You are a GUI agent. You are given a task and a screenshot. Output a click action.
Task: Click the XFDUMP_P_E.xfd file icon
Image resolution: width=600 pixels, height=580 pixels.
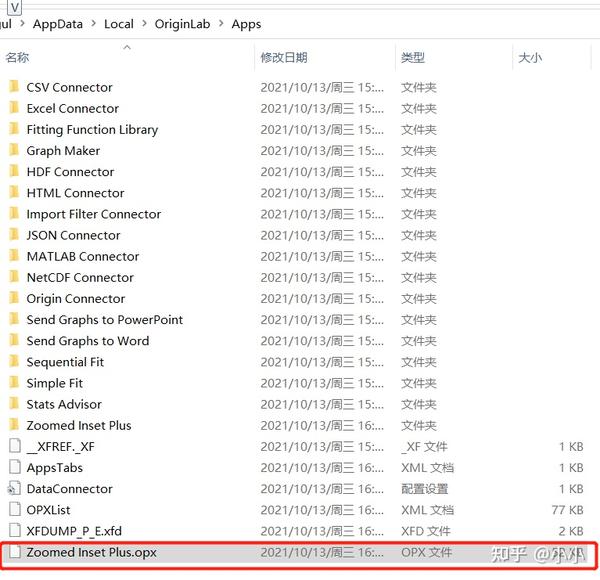pyautogui.click(x=15, y=531)
